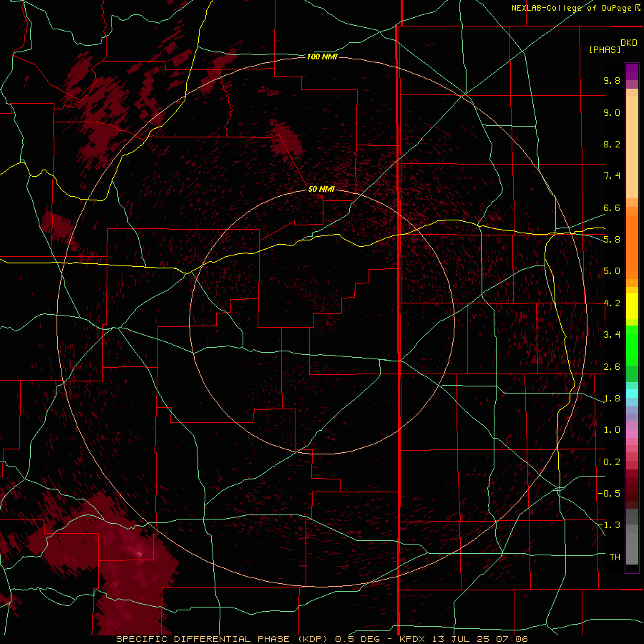Select the TH legend label
The width and height of the screenshot is (644, 644).
[615, 557]
